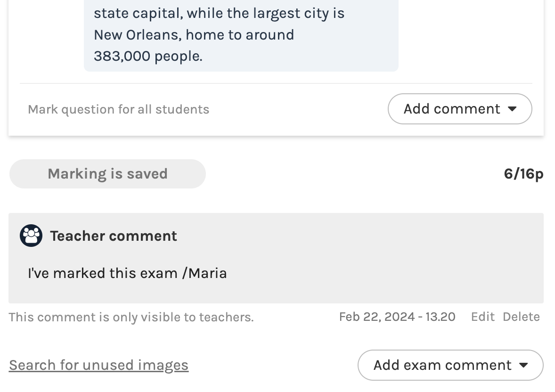Click the only visible to teachers note
This screenshot has width=555, height=392.
pyautogui.click(x=131, y=317)
